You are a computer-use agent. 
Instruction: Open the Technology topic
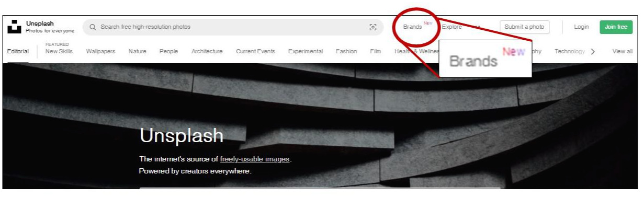pyautogui.click(x=570, y=52)
